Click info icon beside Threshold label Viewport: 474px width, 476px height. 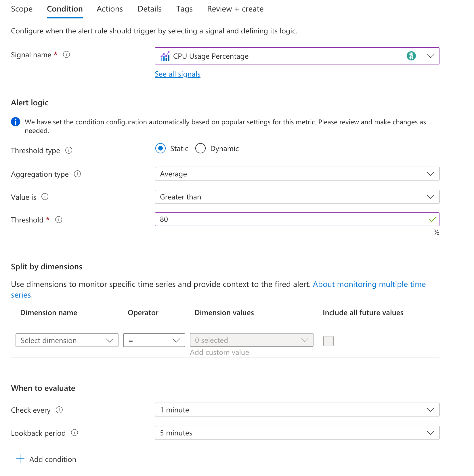tap(59, 220)
